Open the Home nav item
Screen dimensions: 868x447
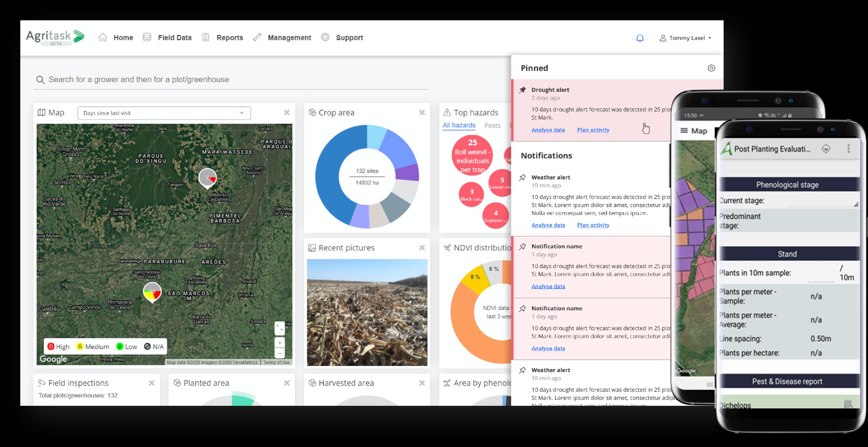tap(116, 37)
